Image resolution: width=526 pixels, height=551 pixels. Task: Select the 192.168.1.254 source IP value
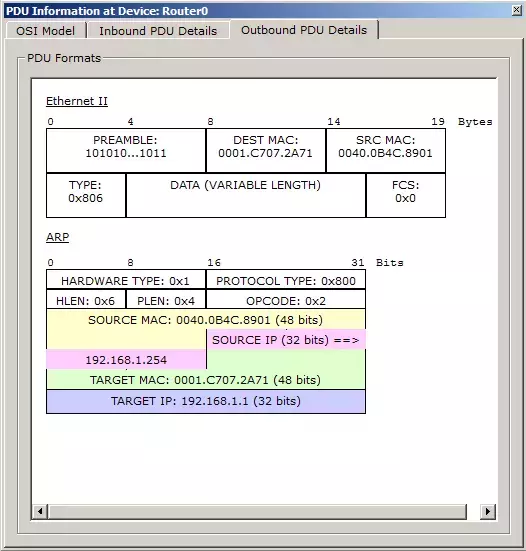(126, 360)
